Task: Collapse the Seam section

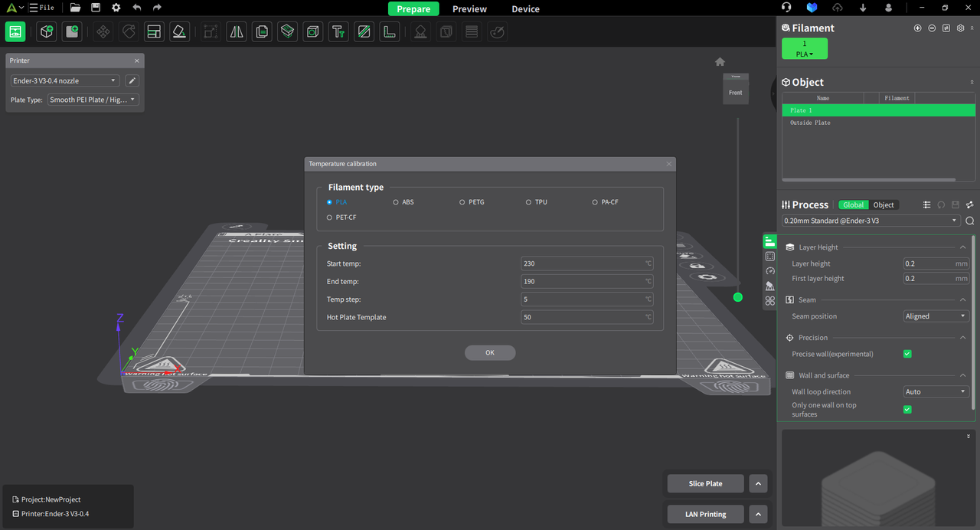Action: click(963, 299)
